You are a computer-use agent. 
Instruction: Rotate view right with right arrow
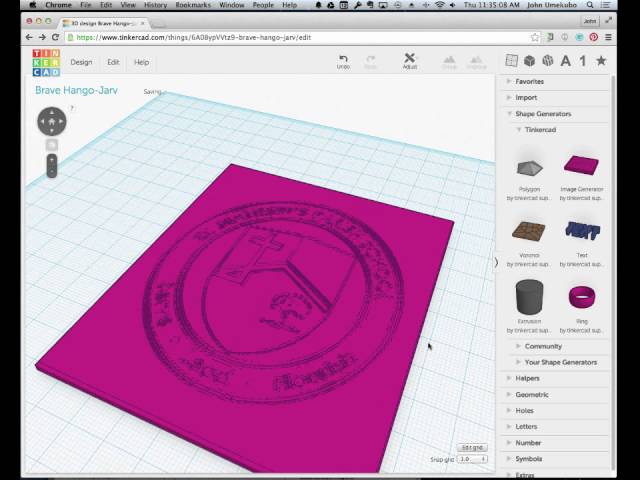(61, 121)
